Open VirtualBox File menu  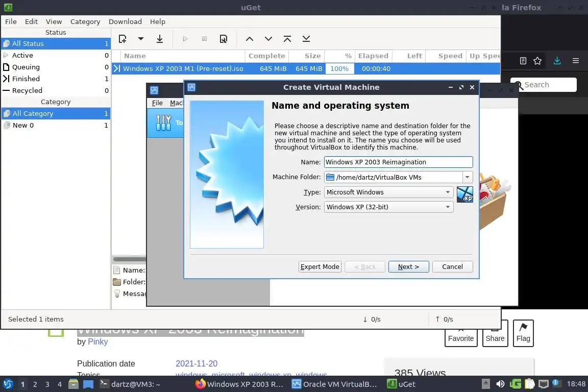tap(157, 103)
